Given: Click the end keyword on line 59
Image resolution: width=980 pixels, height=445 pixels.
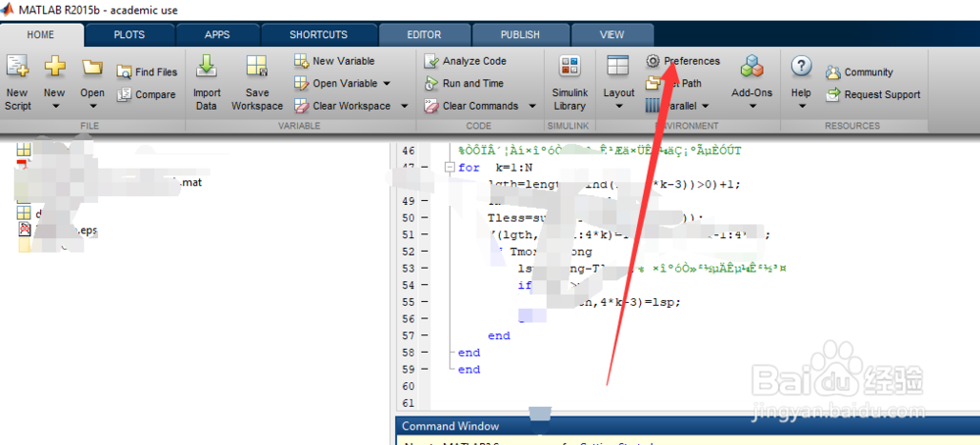Looking at the screenshot, I should (x=468, y=370).
